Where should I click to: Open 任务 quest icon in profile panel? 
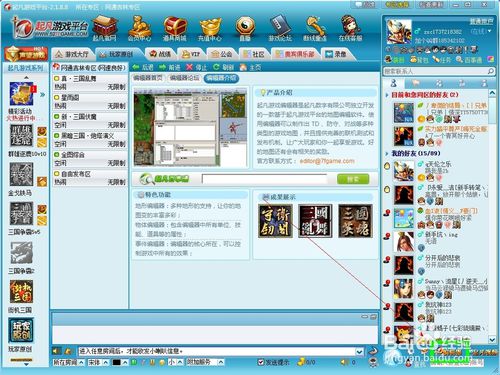coord(442,60)
